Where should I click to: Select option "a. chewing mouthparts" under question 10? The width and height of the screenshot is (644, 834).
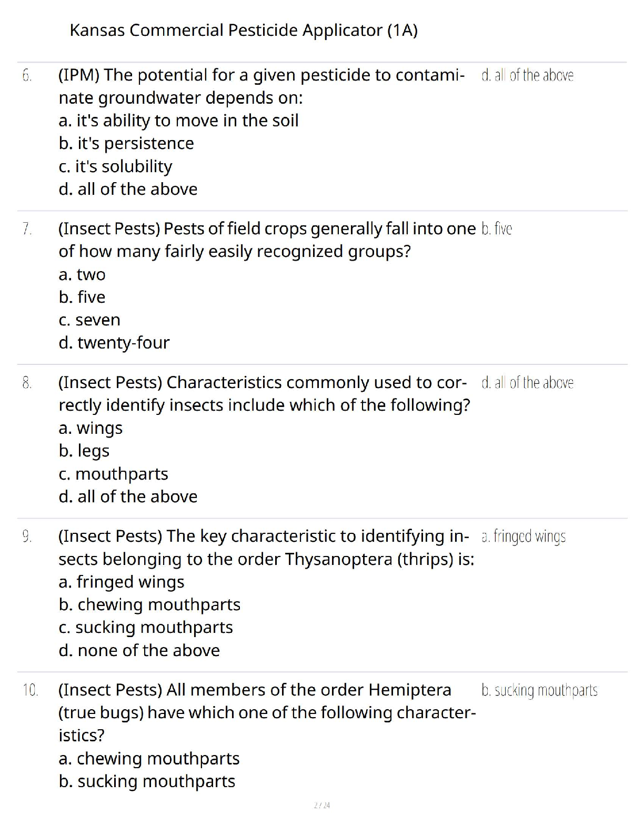tap(149, 758)
